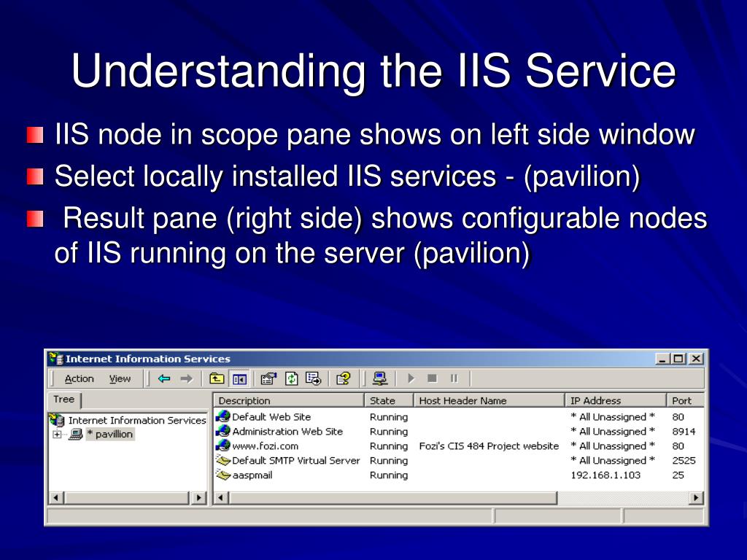
Task: Click the Administration Web Site globe icon
Action: pos(223,431)
